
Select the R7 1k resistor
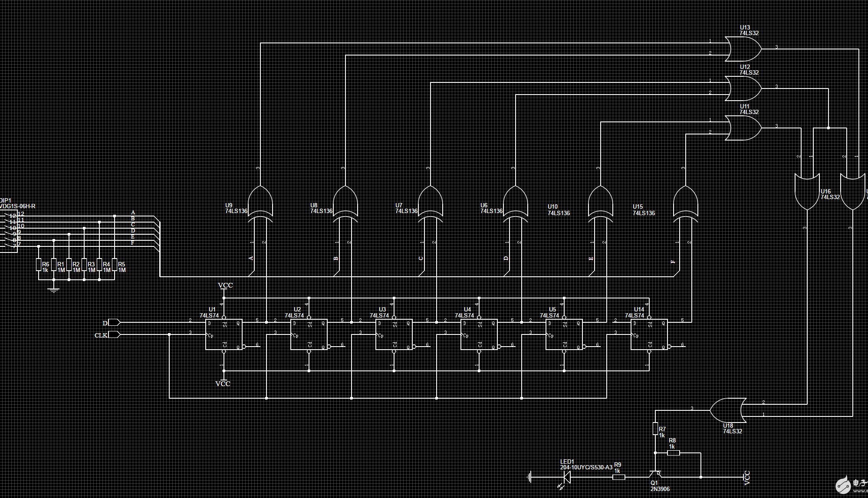[655, 429]
